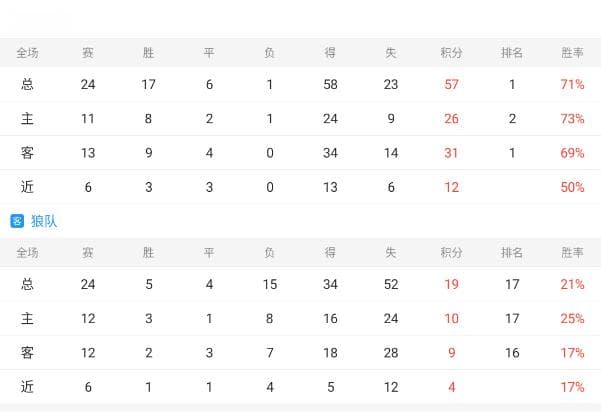Select the 近 row in the first table

click(x=300, y=187)
